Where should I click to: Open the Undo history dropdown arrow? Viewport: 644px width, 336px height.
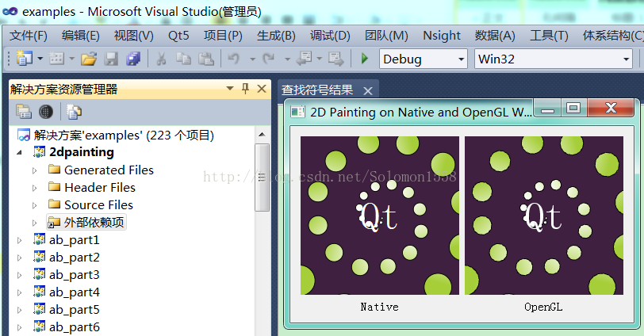click(252, 59)
